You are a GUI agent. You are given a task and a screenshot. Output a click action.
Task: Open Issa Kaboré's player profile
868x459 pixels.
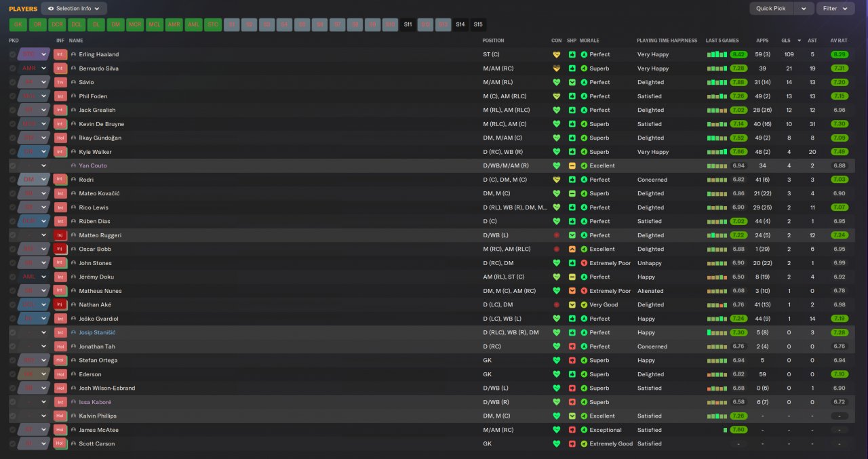coord(95,402)
